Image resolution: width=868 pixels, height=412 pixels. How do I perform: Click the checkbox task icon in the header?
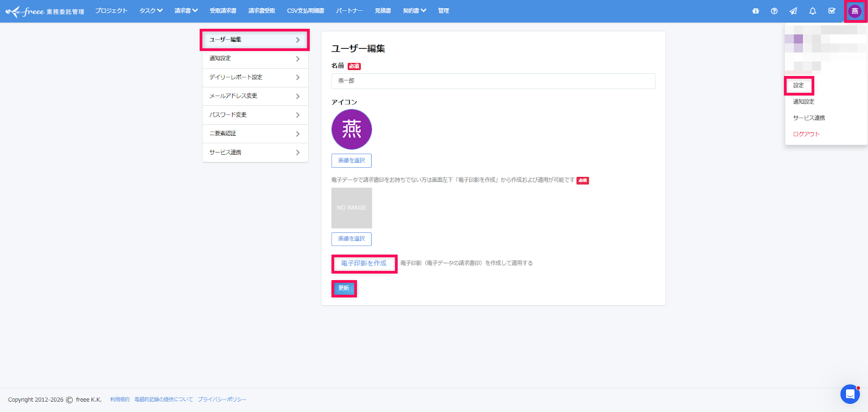(x=832, y=11)
